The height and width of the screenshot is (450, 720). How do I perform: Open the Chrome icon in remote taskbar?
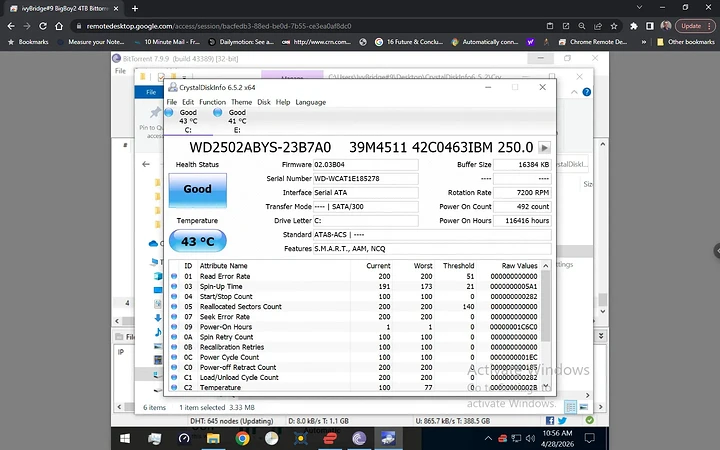[x=242, y=439]
